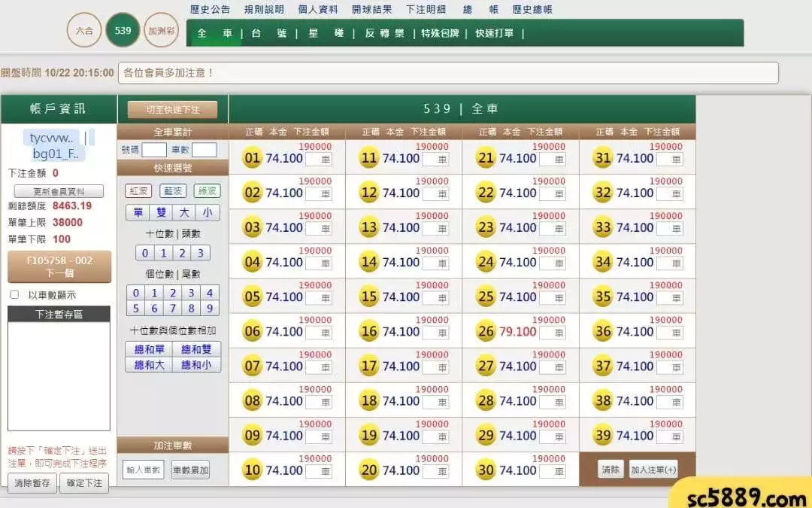Click yellow number ball 17
Screen dimensions: 812x508
pos(369,366)
